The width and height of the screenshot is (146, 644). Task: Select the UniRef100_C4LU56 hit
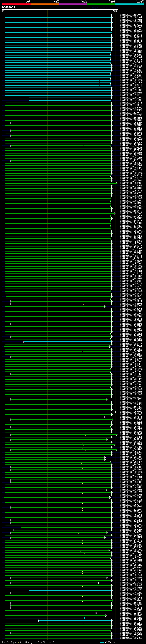tap(131, 374)
